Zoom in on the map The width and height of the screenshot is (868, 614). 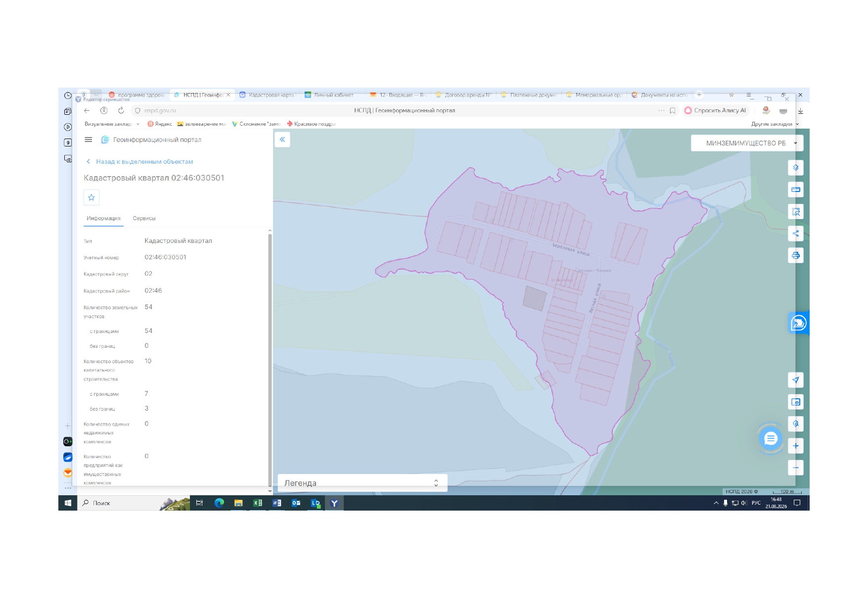coord(795,446)
